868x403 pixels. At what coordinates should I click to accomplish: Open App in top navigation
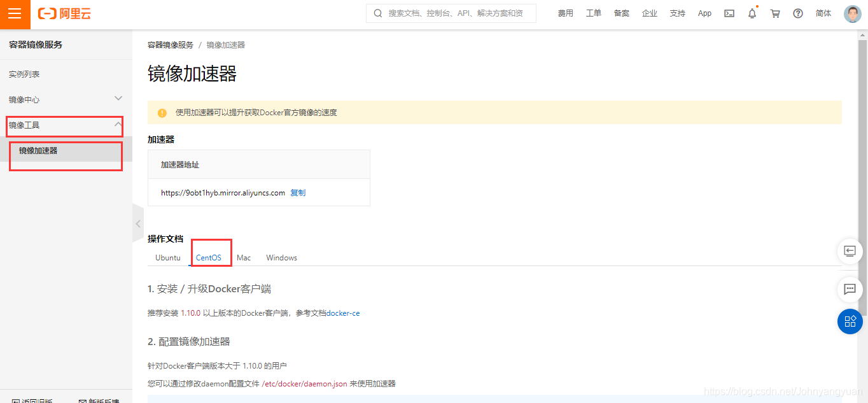click(704, 13)
